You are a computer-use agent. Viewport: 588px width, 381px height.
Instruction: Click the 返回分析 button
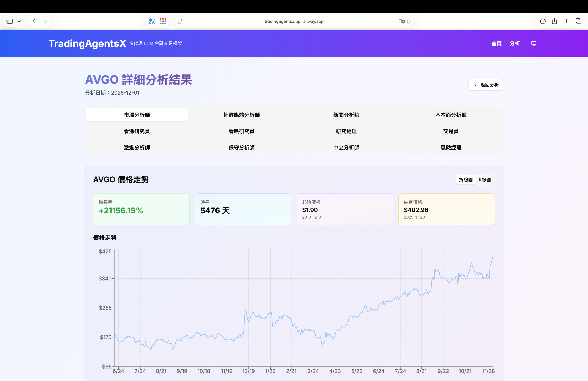point(485,85)
